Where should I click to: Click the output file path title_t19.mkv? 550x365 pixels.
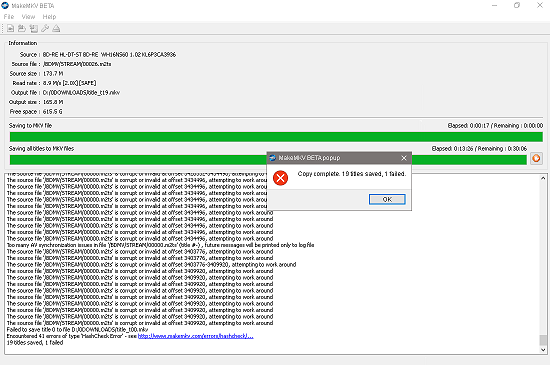[81, 93]
